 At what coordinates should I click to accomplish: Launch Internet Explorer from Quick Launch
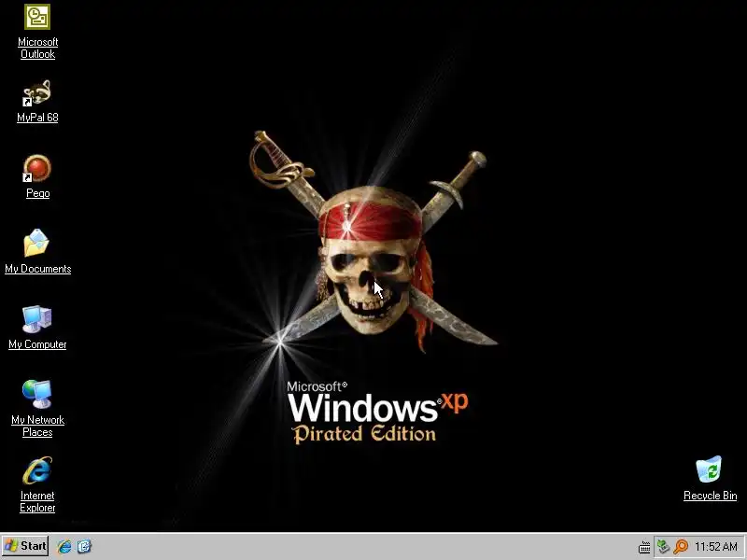pyautogui.click(x=64, y=547)
